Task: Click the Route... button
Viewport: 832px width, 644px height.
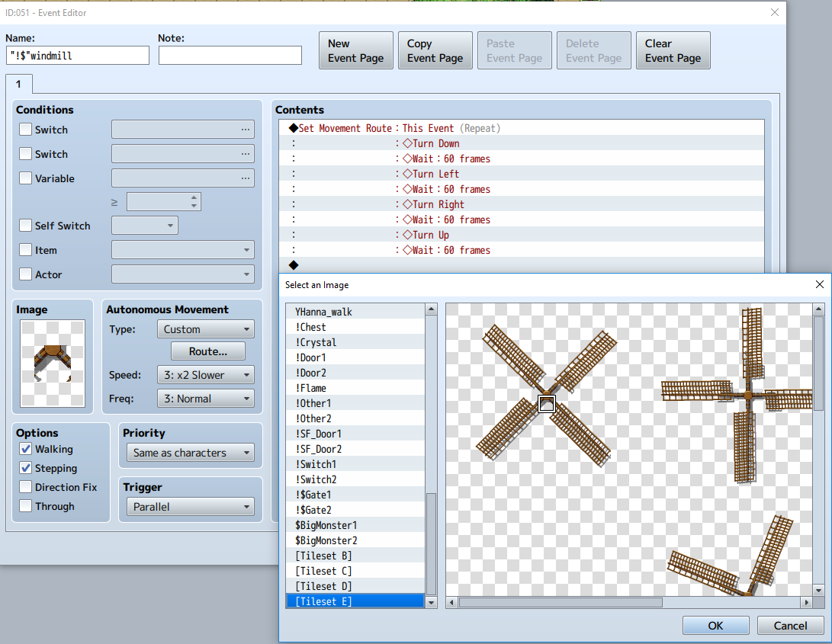Action: (208, 351)
